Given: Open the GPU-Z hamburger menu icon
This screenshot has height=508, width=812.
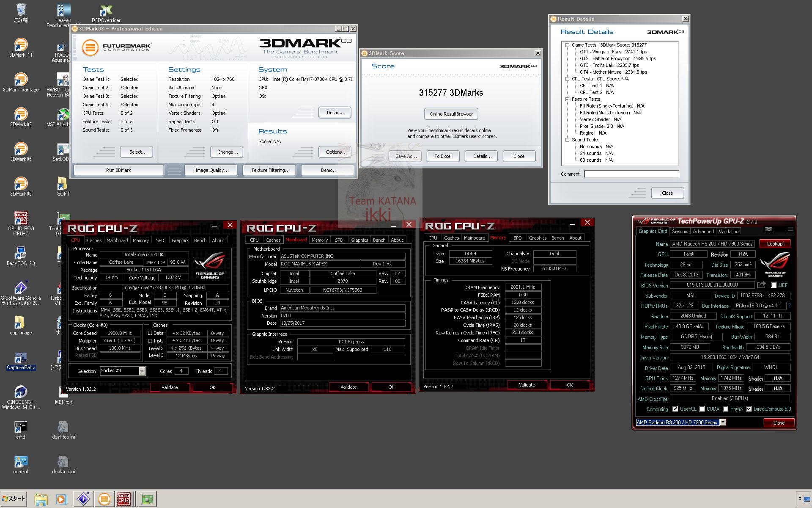Looking at the screenshot, I should pyautogui.click(x=790, y=229).
